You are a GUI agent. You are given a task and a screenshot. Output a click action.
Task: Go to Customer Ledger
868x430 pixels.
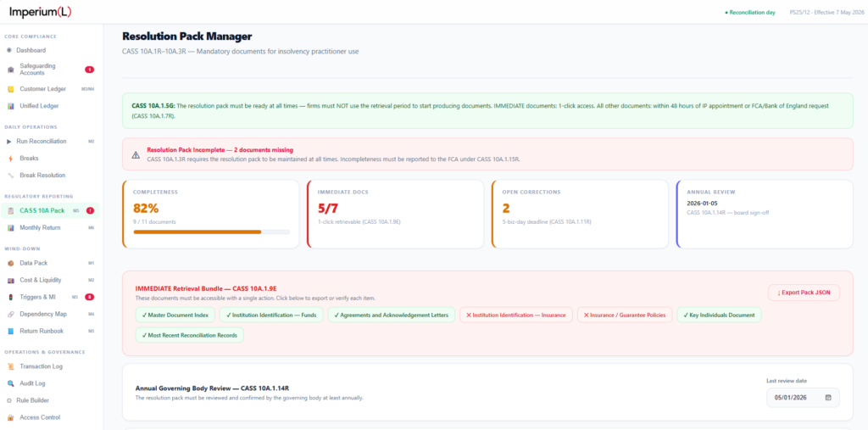pyautogui.click(x=51, y=89)
